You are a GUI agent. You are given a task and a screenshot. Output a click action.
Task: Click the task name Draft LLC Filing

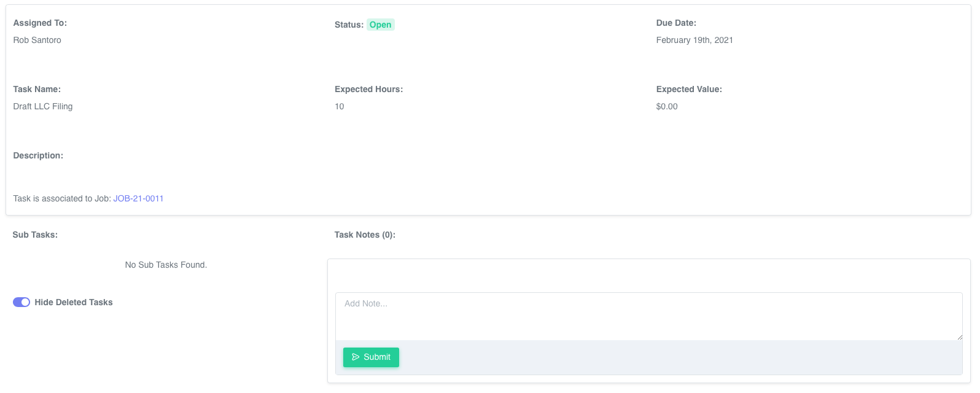tap(43, 106)
